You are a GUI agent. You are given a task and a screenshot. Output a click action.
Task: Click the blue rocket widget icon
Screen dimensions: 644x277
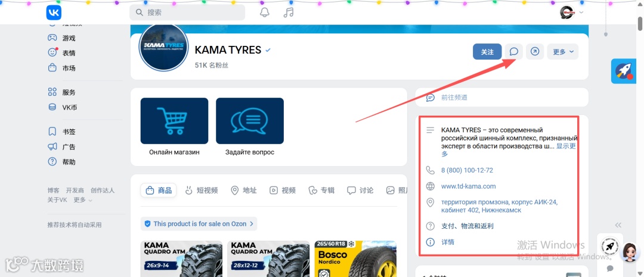pos(624,71)
